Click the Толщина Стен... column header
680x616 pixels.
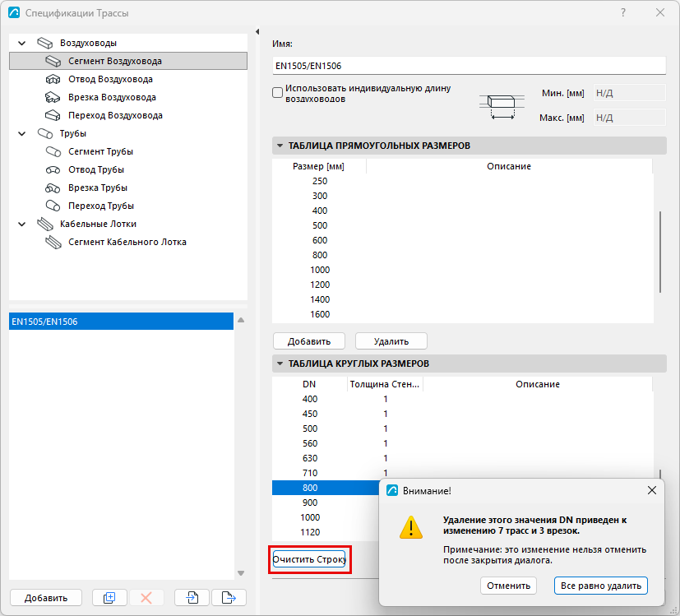pos(385,384)
